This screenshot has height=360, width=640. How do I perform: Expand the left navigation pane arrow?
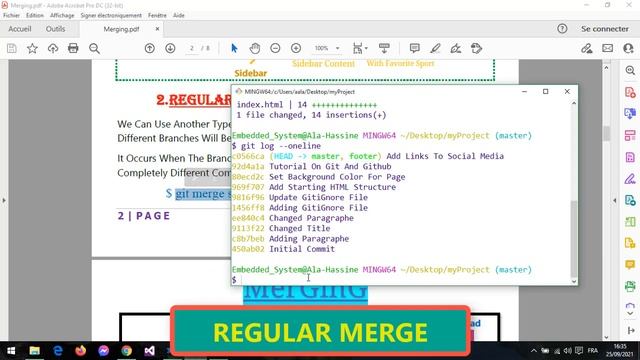point(4,200)
